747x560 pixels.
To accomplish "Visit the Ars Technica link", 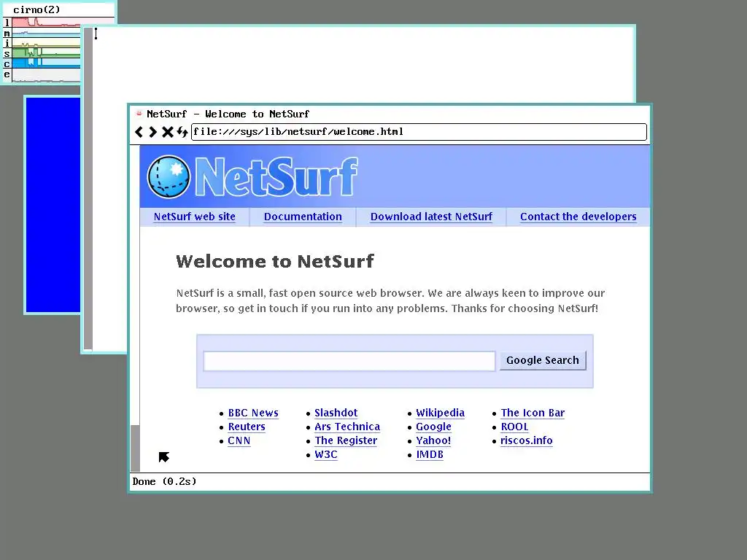I will [347, 427].
